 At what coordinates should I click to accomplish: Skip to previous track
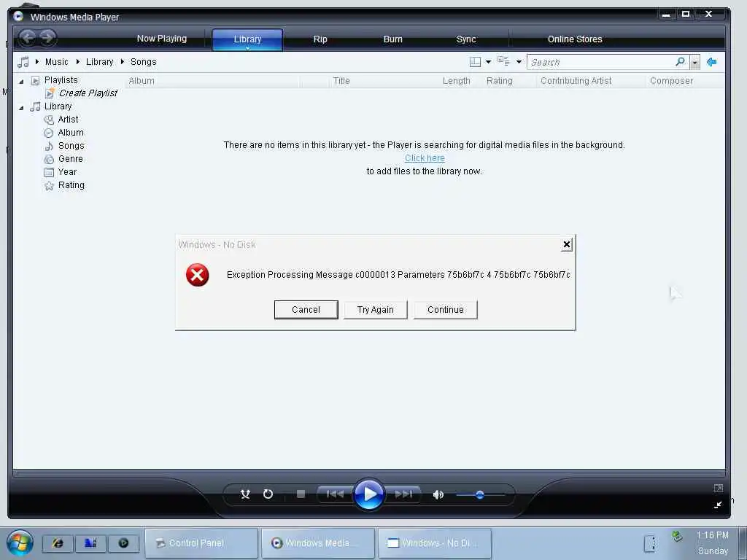pyautogui.click(x=335, y=494)
